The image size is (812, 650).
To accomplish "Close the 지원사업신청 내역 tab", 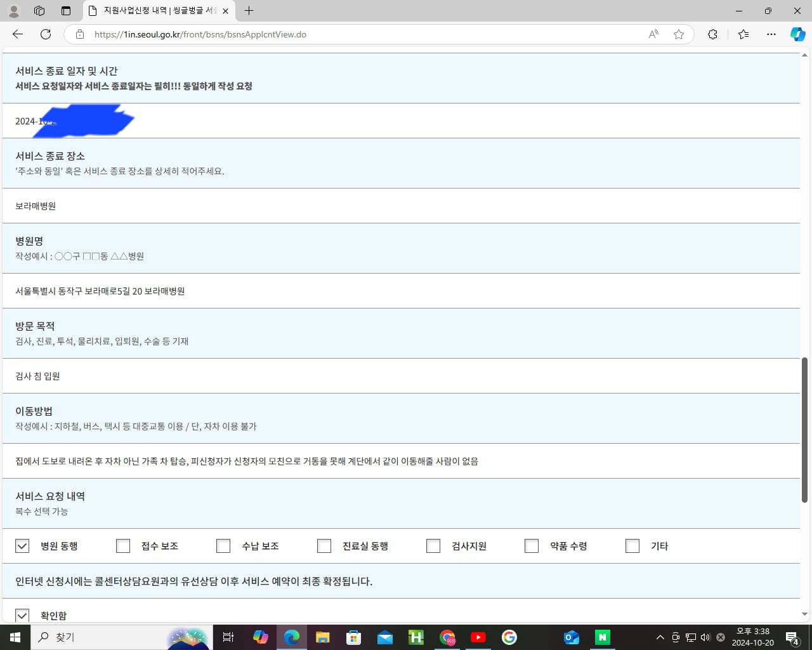I will (x=225, y=11).
